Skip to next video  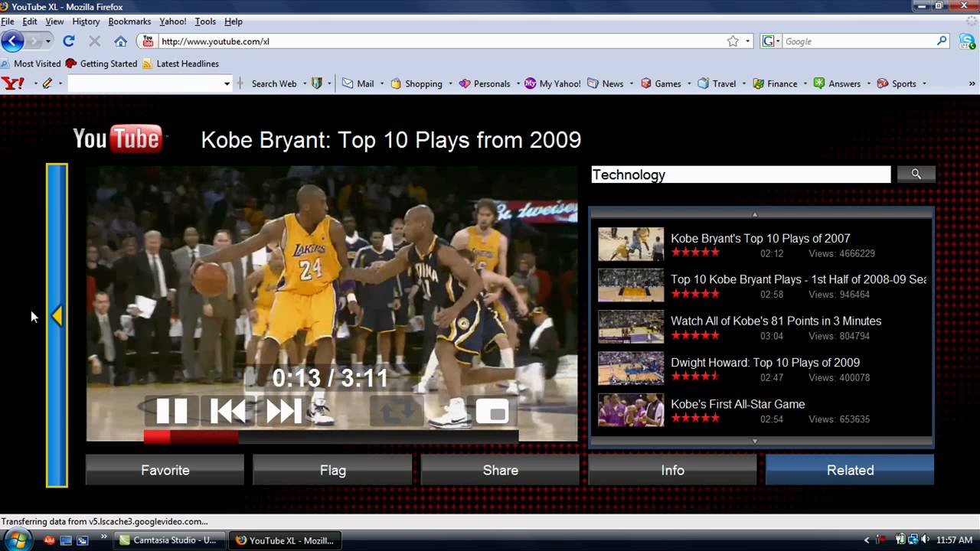click(284, 411)
